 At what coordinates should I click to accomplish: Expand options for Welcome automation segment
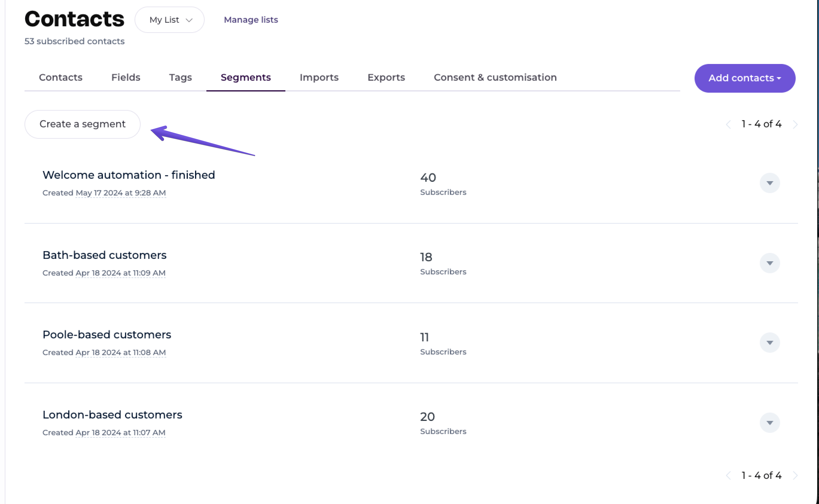click(769, 183)
